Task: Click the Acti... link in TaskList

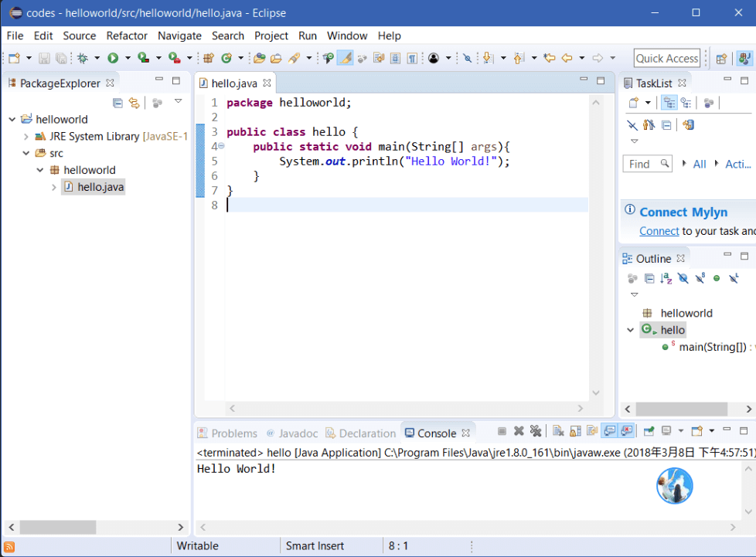Action: pyautogui.click(x=737, y=165)
